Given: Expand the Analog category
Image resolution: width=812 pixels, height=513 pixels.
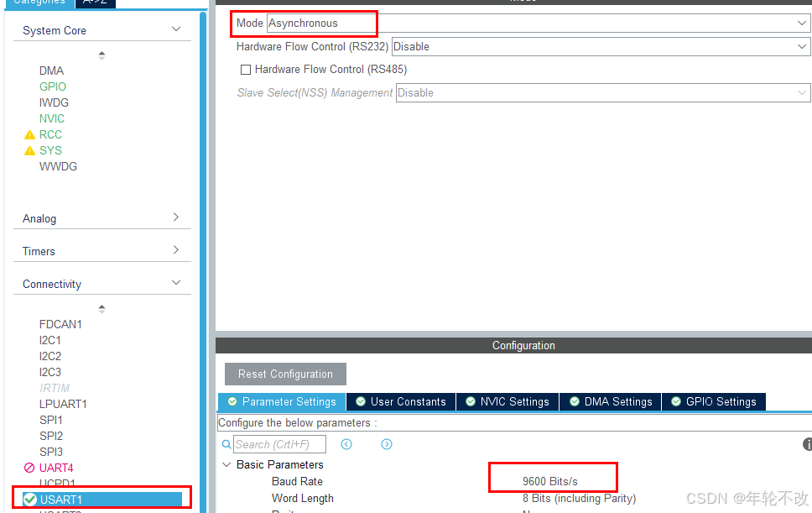Looking at the screenshot, I should tap(175, 217).
